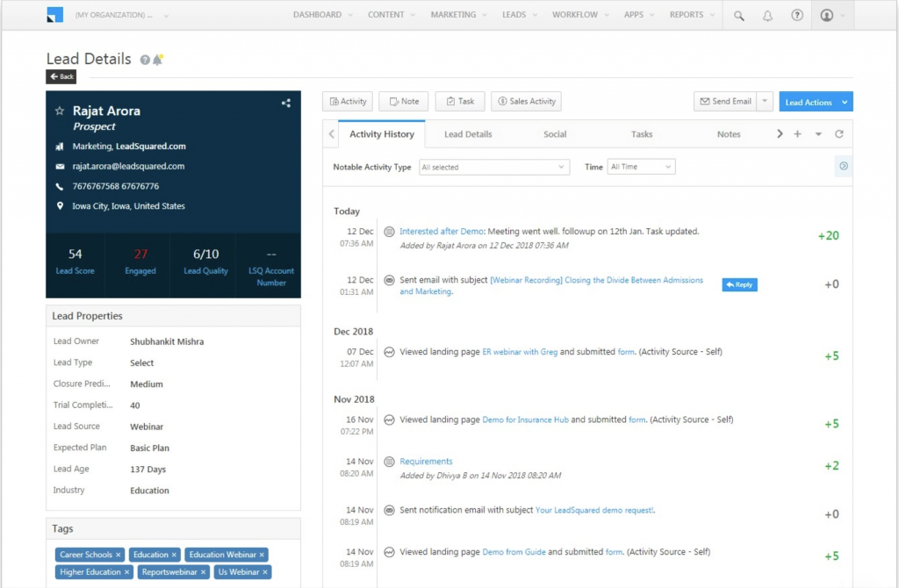Click the Requirements note icon
Screen dimensions: 899x588
point(389,462)
